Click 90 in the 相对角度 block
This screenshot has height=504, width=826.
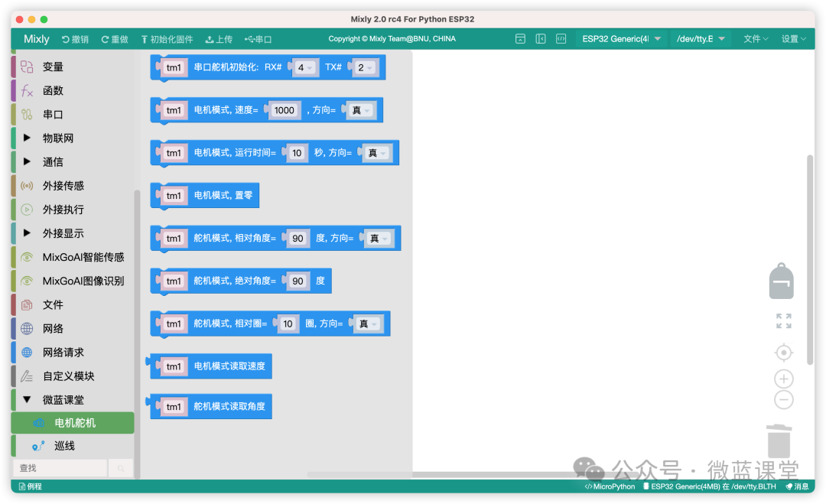tap(298, 238)
